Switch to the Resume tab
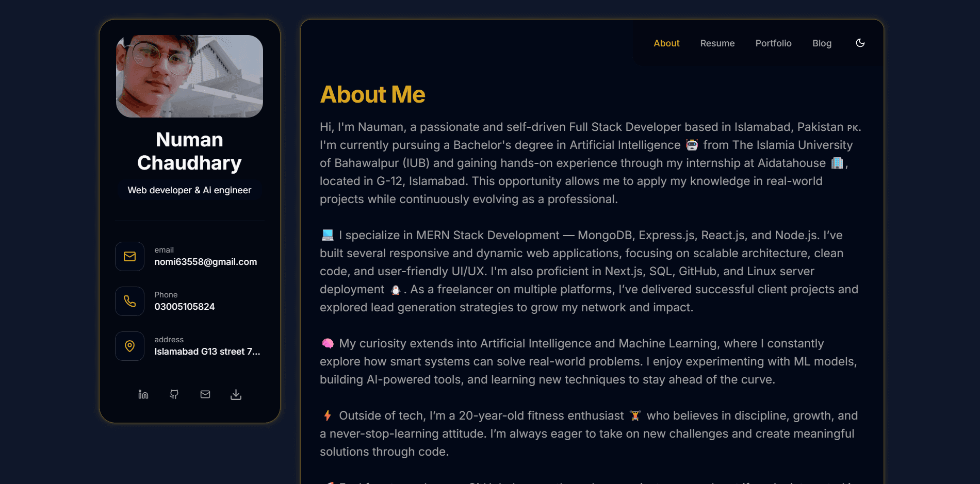980x484 pixels. (717, 43)
